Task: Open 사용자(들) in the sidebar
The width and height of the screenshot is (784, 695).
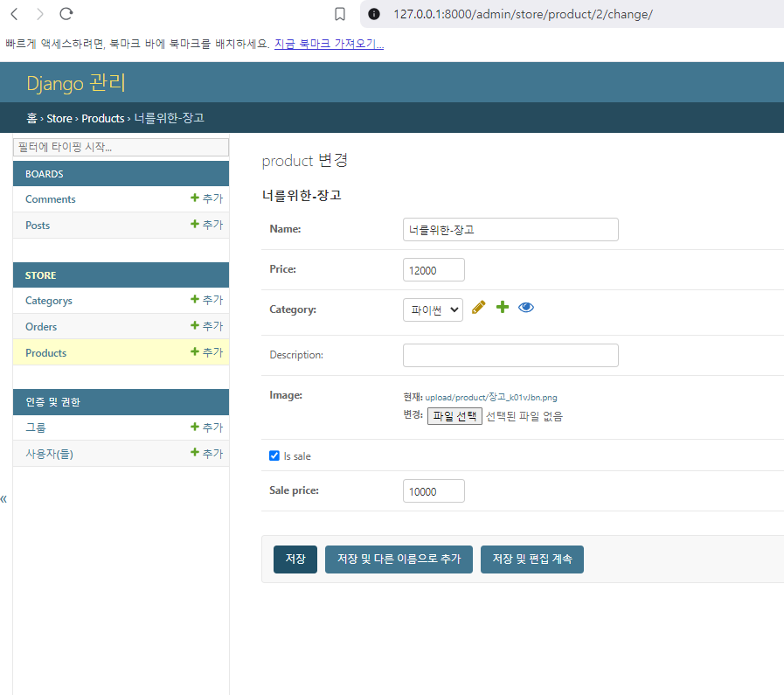Action: [50, 454]
